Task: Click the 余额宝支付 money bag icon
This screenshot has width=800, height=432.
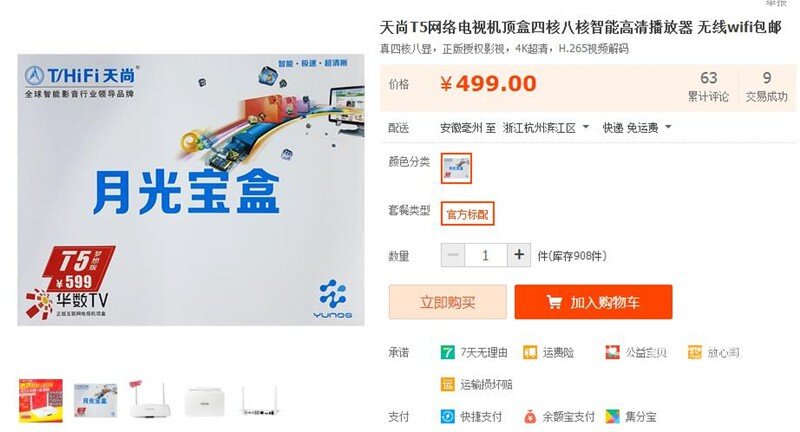Action: pos(530,417)
